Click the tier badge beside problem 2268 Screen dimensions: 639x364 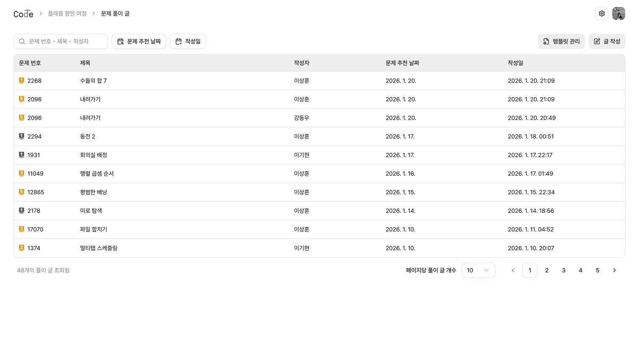pyautogui.click(x=22, y=80)
